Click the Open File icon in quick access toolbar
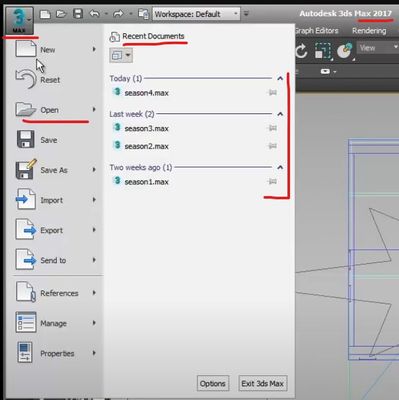The width and height of the screenshot is (399, 400). click(x=61, y=14)
